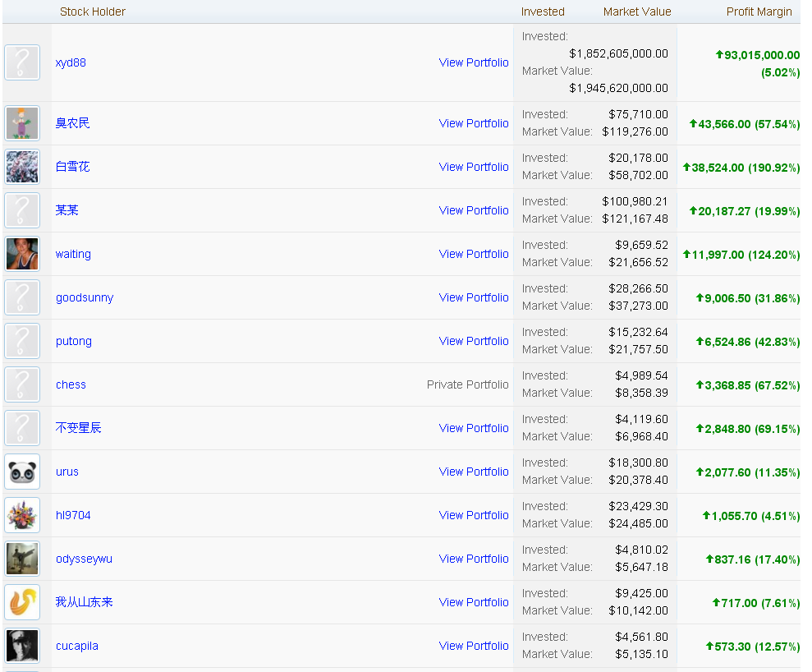Click profit value 11,997.00 (124.20%)
This screenshot has width=812, height=672.
[x=741, y=255]
